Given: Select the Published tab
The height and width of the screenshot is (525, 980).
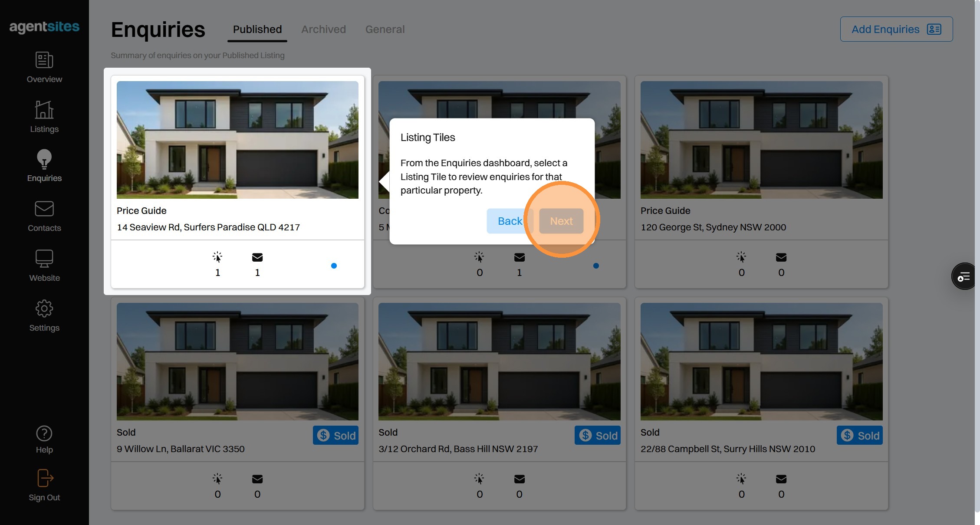Looking at the screenshot, I should tap(257, 30).
